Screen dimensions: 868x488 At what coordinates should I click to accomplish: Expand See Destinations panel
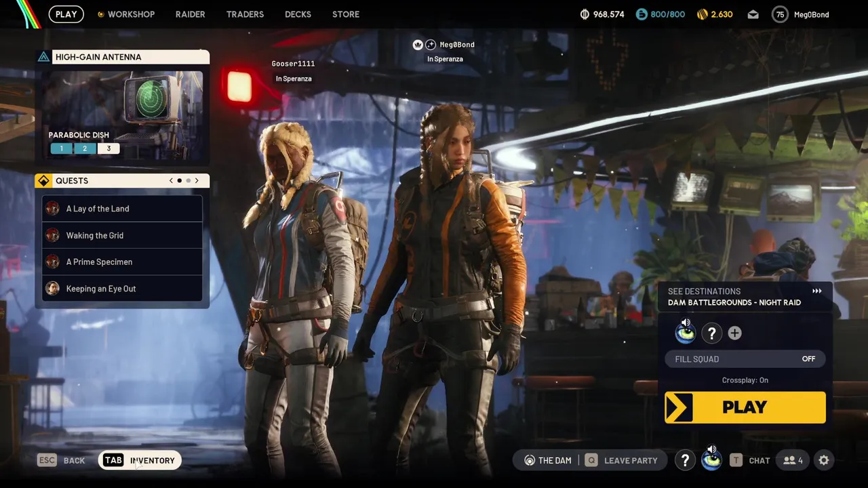coord(745,297)
